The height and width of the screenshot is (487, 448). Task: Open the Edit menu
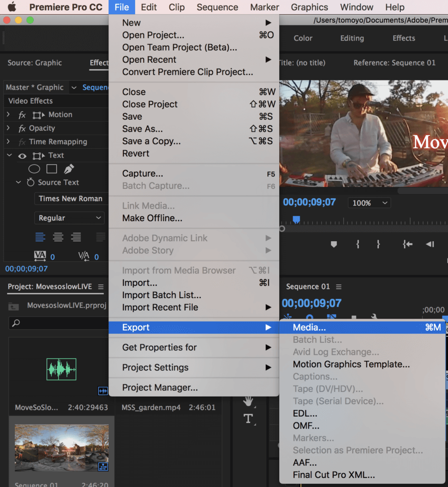click(x=148, y=7)
